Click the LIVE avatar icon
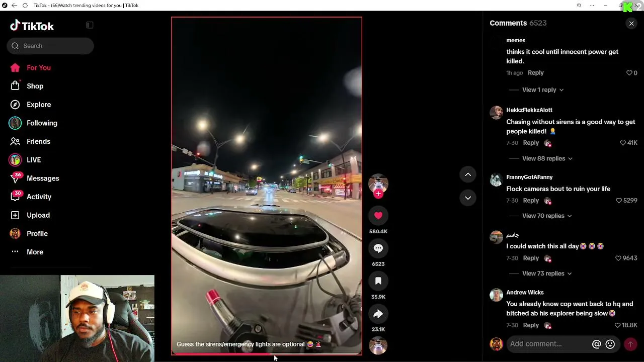644x362 pixels. [15, 160]
